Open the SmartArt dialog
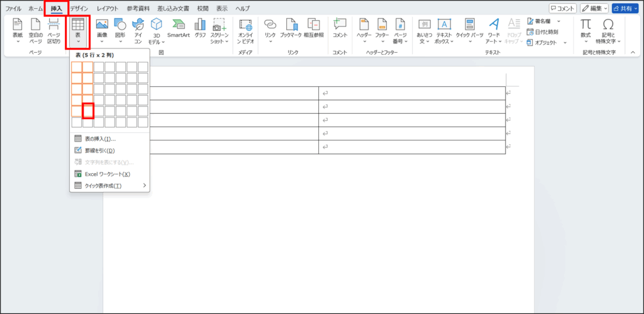644x314 pixels. click(178, 29)
